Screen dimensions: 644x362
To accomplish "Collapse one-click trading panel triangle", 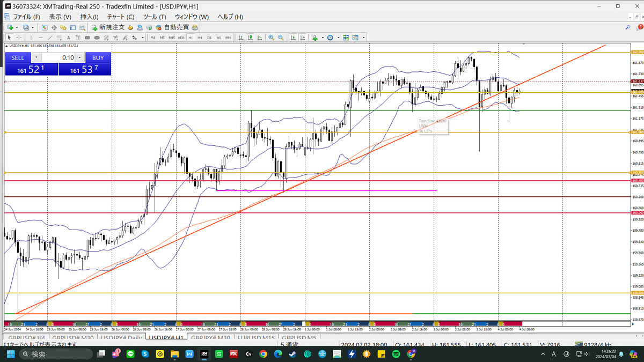I will click(x=6, y=46).
